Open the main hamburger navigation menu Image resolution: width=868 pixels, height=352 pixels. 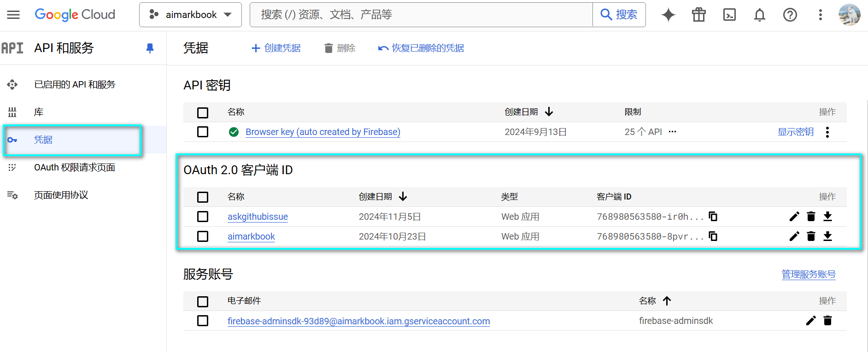pos(13,15)
